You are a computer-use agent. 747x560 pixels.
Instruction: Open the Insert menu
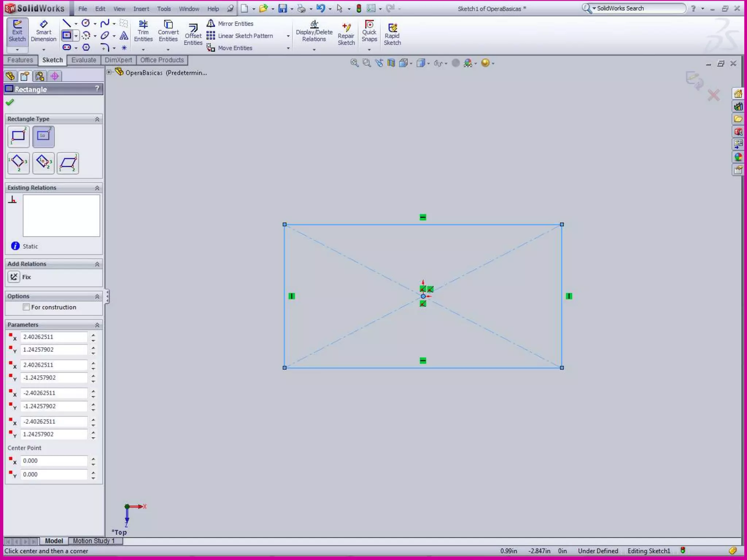141,9
